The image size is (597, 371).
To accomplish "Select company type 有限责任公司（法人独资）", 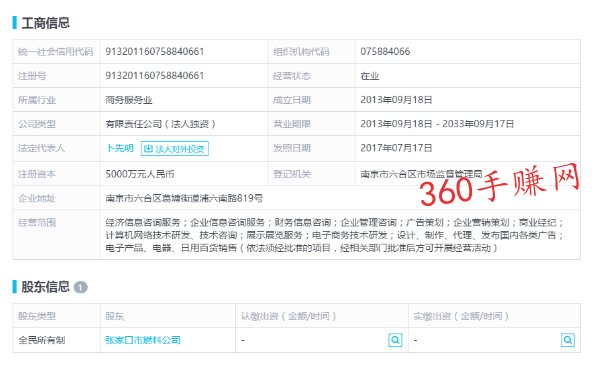I will [x=161, y=124].
